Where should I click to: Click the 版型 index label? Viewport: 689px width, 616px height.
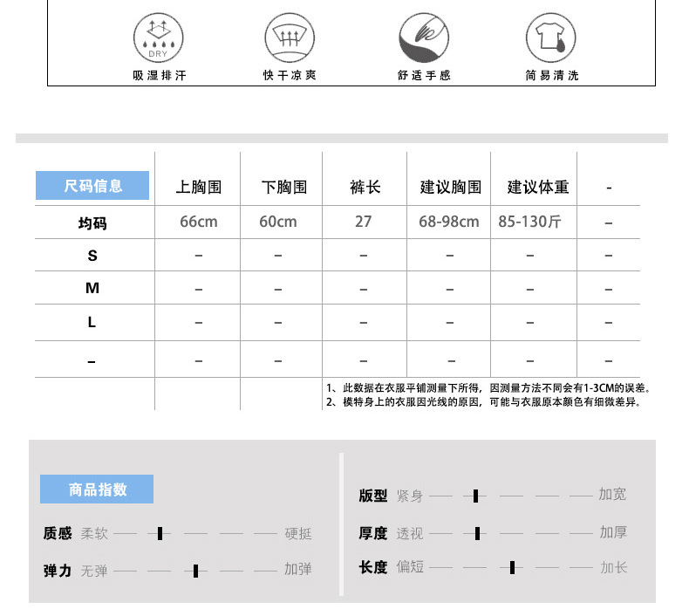373,496
